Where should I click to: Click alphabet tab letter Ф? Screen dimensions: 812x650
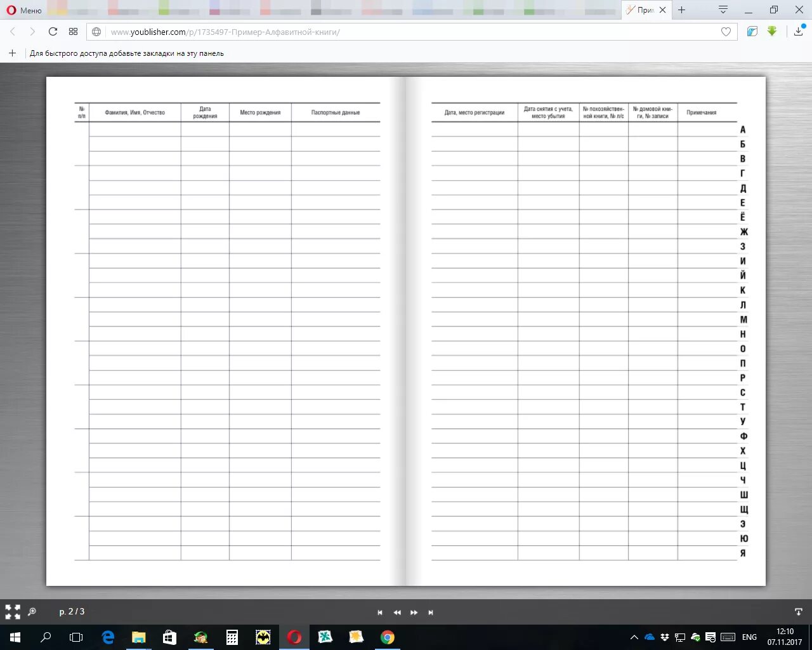tap(743, 436)
